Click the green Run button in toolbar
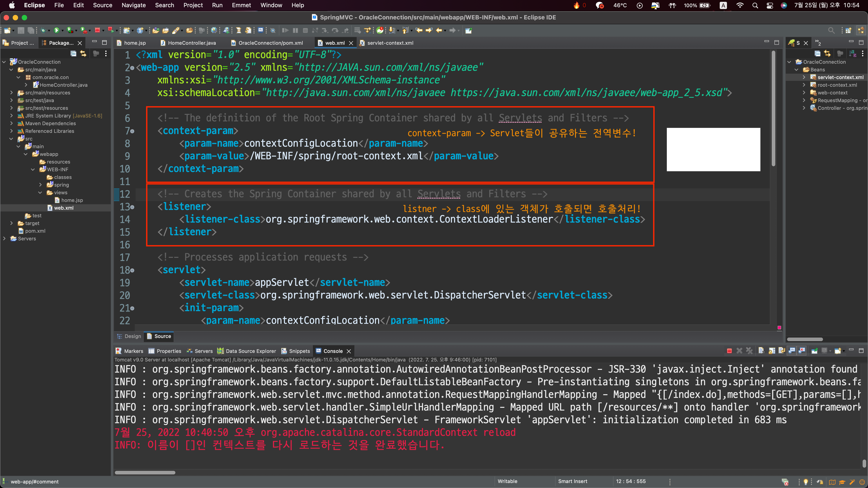 (x=56, y=30)
